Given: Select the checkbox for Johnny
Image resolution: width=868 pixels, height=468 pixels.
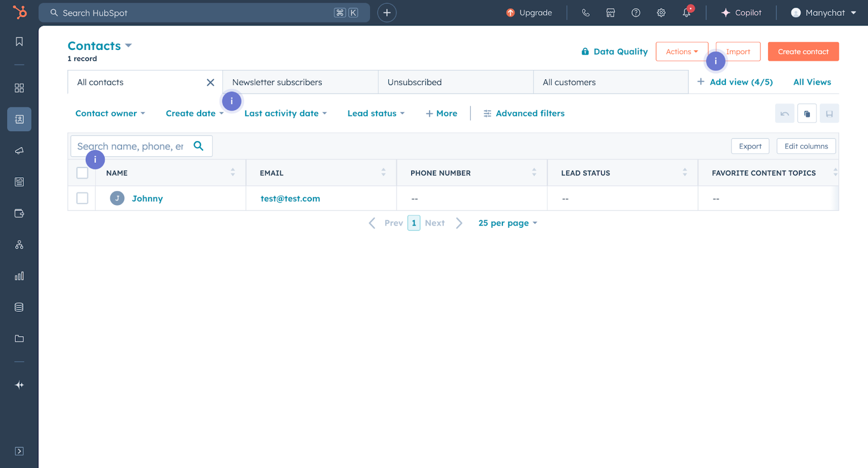Looking at the screenshot, I should [x=82, y=198].
